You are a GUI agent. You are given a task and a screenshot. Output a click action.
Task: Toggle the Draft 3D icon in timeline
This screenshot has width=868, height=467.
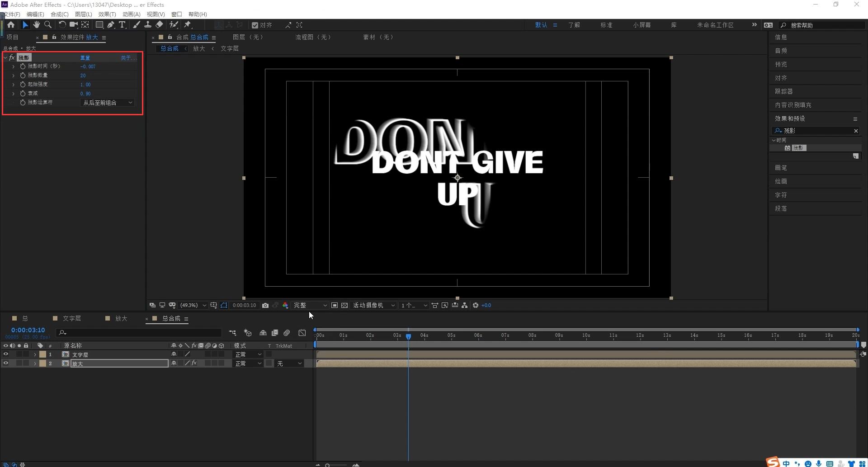[x=248, y=333]
